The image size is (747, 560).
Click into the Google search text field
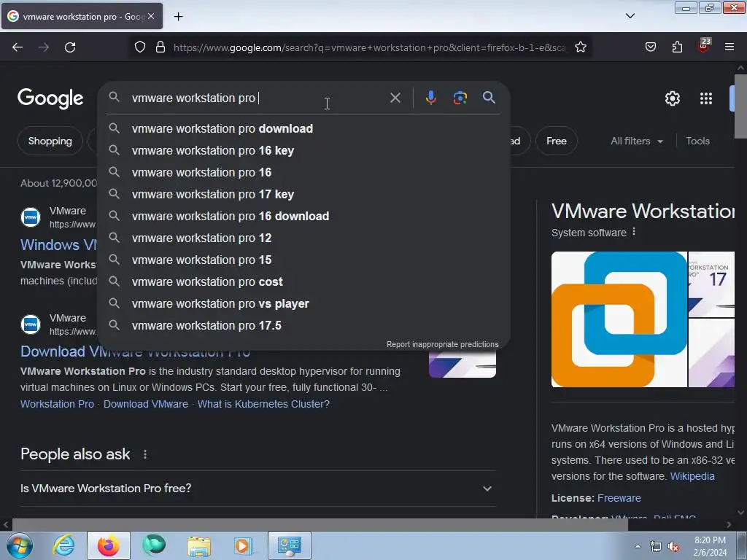pos(258,98)
